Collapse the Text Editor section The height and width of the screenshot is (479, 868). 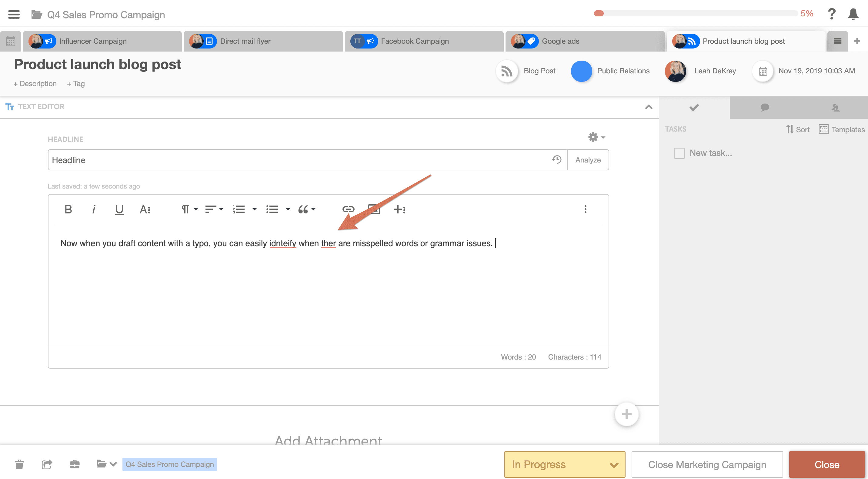pos(649,107)
